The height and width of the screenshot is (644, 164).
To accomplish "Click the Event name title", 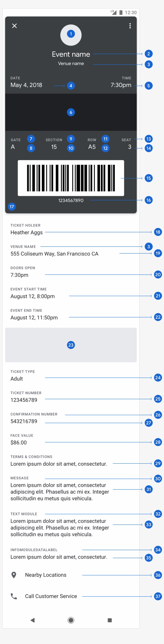I will [71, 54].
